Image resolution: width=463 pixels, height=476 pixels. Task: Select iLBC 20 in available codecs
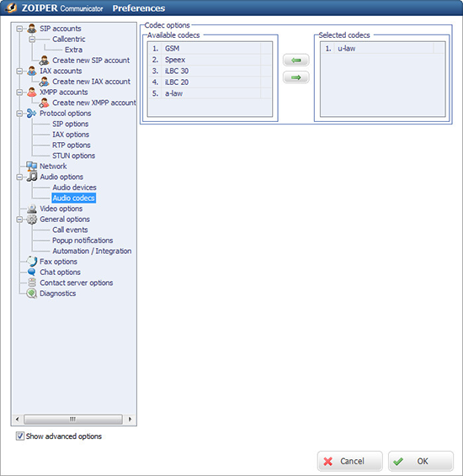tap(210, 82)
